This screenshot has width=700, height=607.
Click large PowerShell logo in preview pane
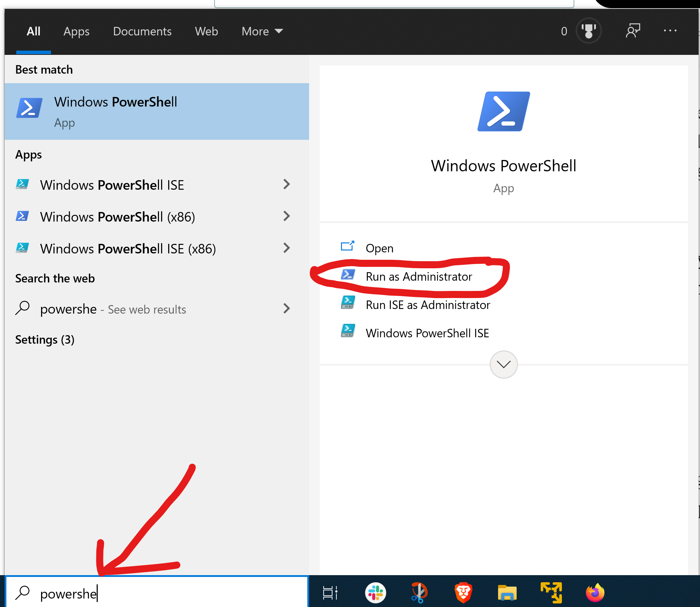click(503, 111)
